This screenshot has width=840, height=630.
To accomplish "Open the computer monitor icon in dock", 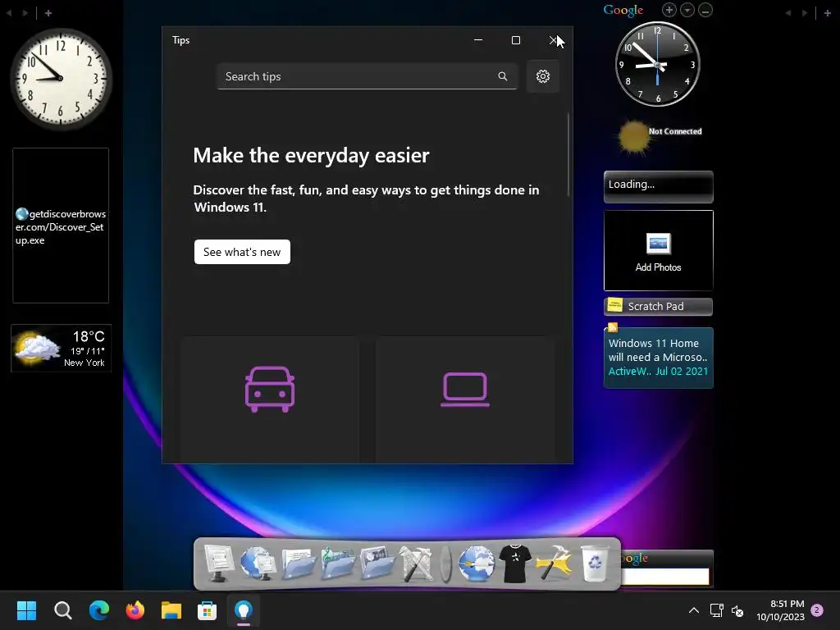I will point(217,563).
